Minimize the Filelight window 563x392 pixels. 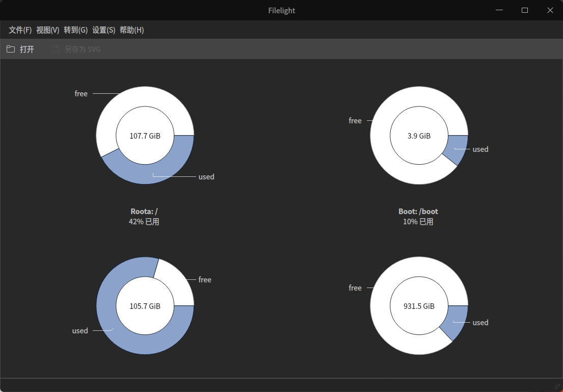(x=499, y=10)
